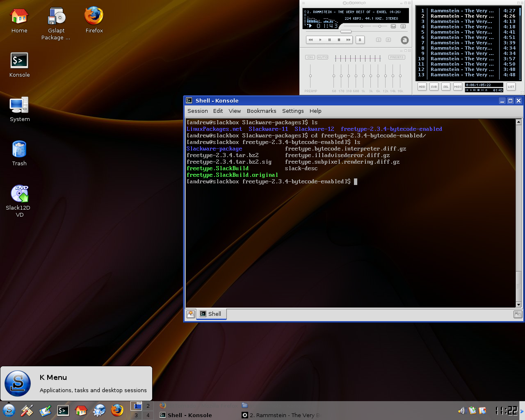Toggle repeat R button in Audacious
The image size is (525, 420).
(388, 40)
